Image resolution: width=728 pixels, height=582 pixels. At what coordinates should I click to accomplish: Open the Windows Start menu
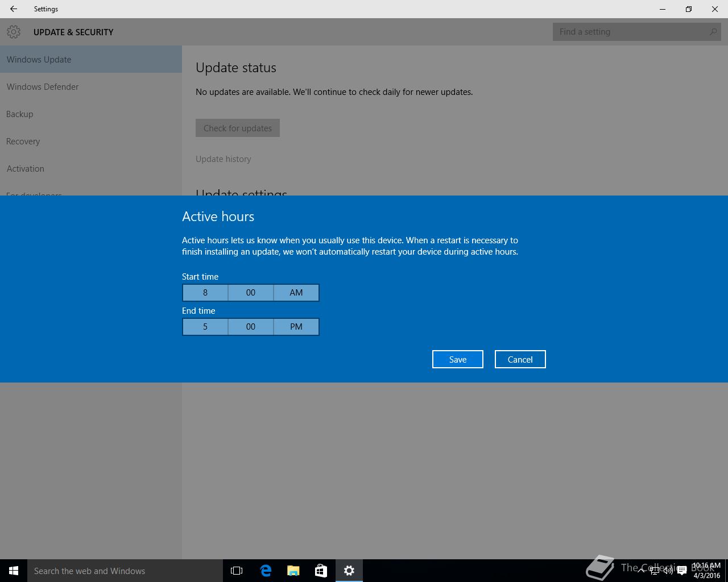tap(14, 571)
